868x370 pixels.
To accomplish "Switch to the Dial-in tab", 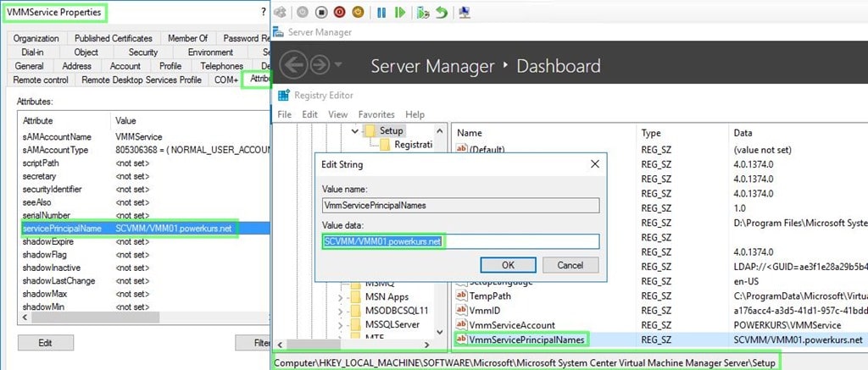I will click(x=33, y=52).
